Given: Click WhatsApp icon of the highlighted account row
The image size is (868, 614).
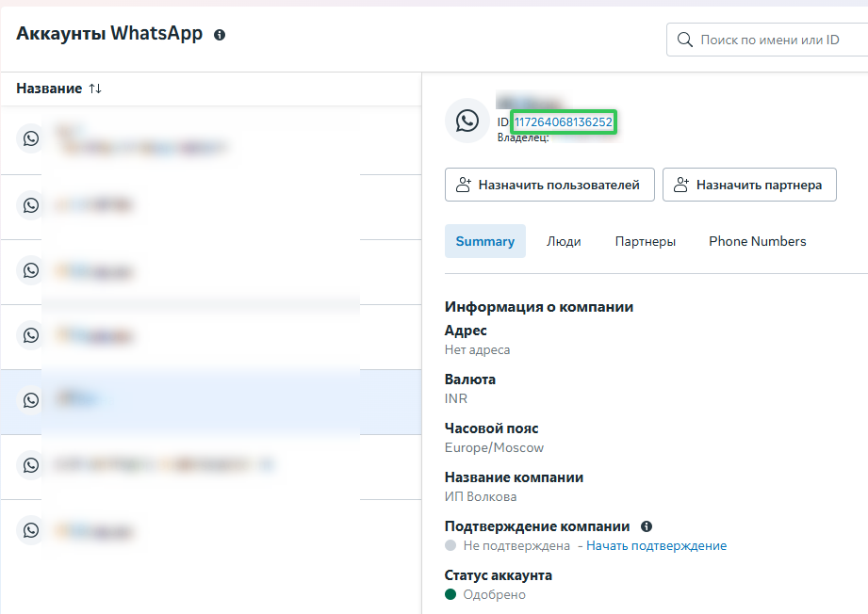Looking at the screenshot, I should 31,400.
